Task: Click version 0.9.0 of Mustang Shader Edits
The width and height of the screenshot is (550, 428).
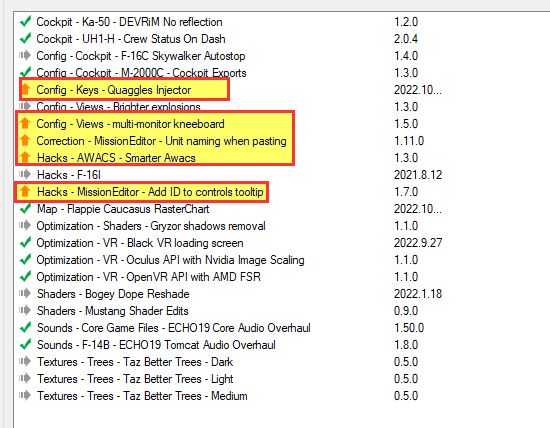Action: click(x=406, y=311)
